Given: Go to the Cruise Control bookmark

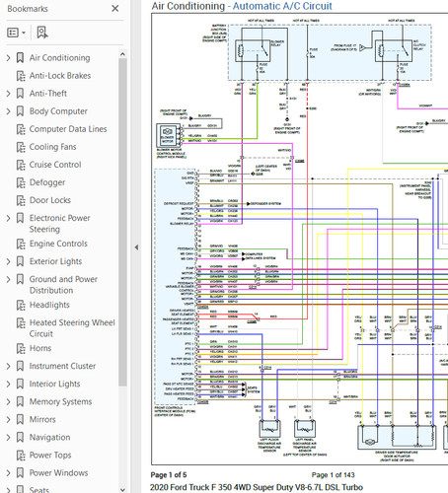Looking at the screenshot, I should point(55,165).
